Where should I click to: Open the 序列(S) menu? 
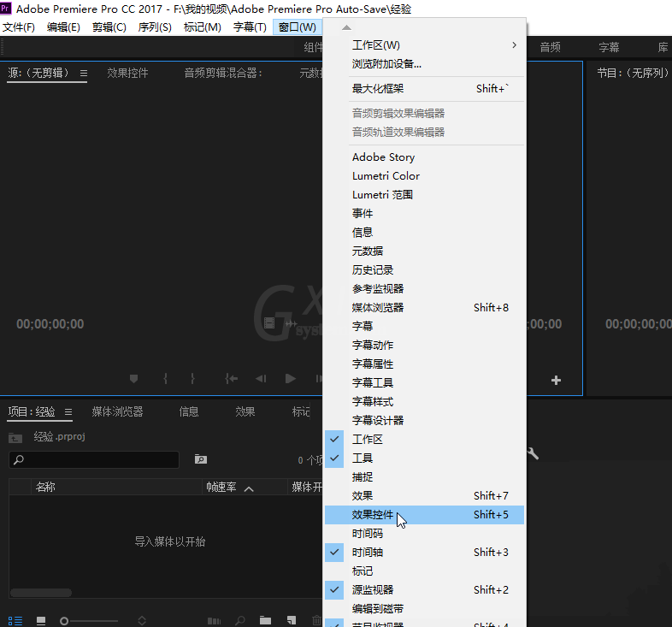tap(155, 27)
